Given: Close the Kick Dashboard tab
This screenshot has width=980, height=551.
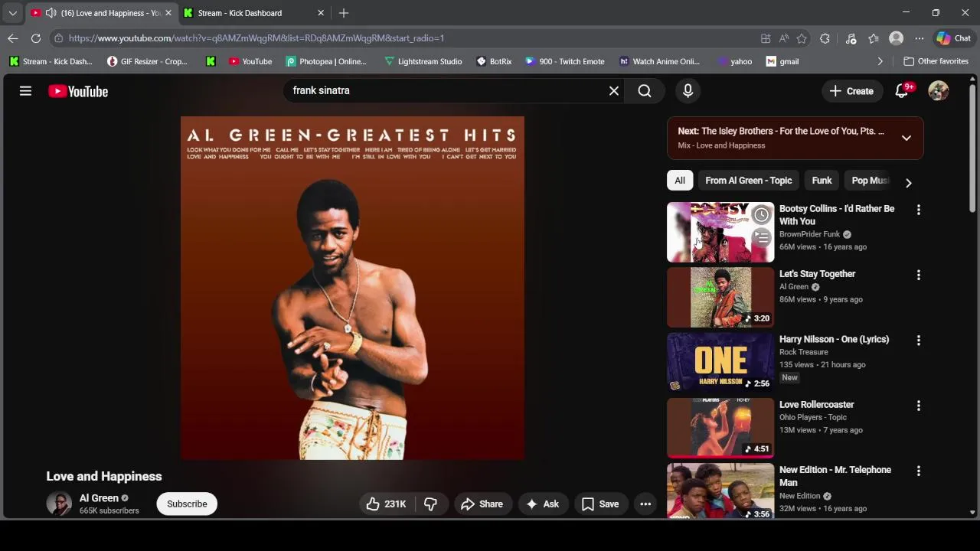Looking at the screenshot, I should [x=321, y=13].
